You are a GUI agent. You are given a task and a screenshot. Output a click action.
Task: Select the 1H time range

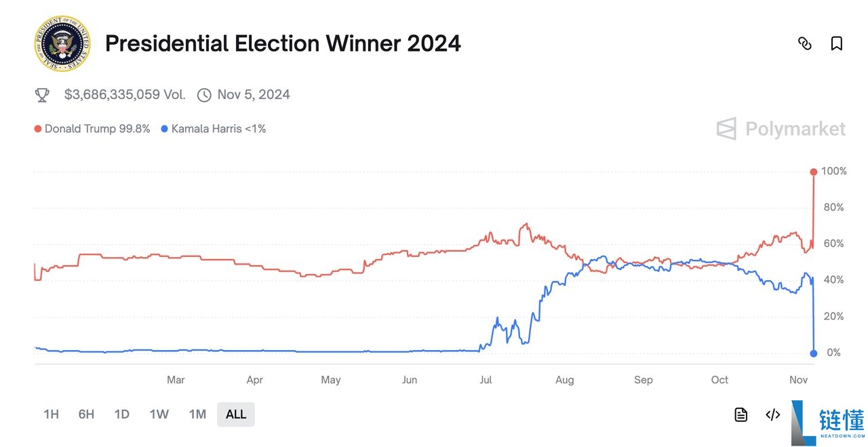tap(51, 414)
